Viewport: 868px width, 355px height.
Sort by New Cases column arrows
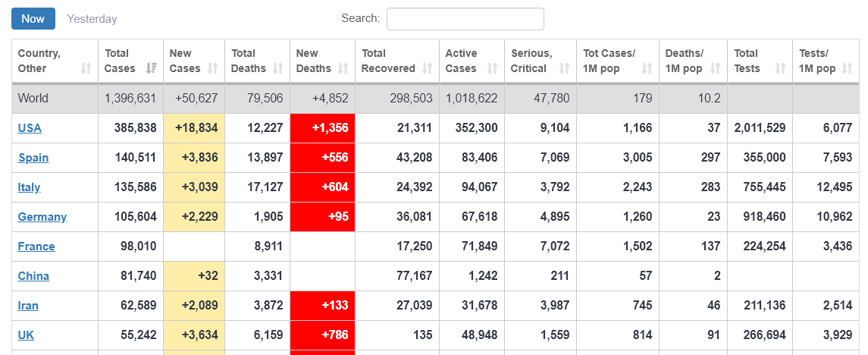[212, 69]
